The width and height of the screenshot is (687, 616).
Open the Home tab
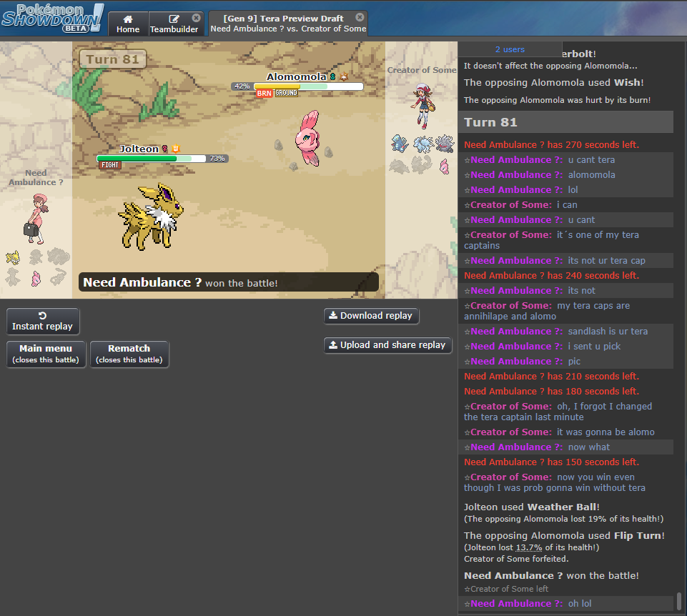(128, 24)
